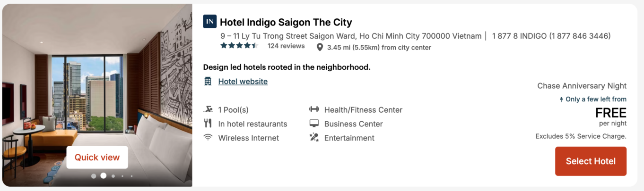644x191 pixels.
Task: Click the swimming pool icon
Action: [x=208, y=110]
